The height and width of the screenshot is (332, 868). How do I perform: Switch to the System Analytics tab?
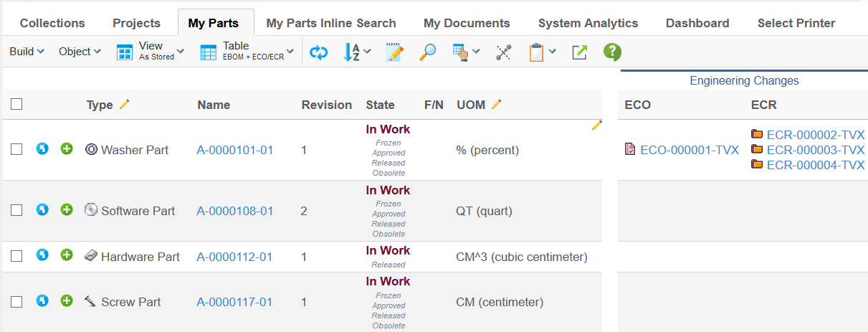pos(588,23)
